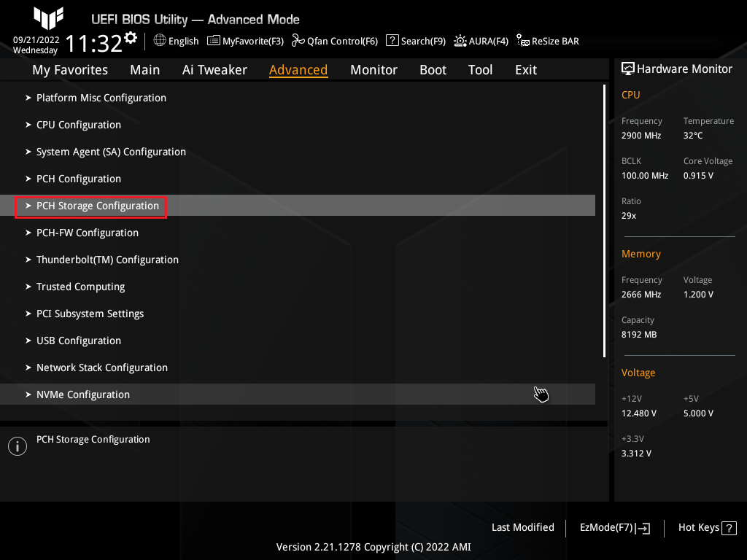
Task: Open Qfan Control(F6) label
Action: pyautogui.click(x=342, y=42)
